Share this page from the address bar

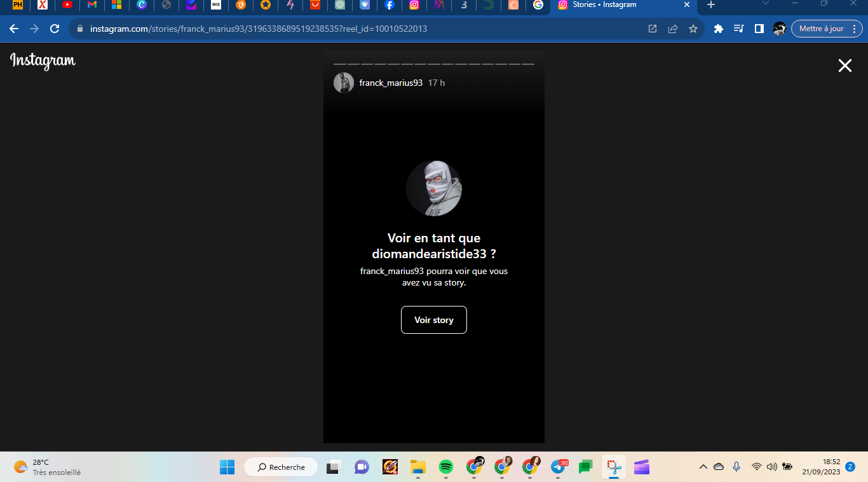[673, 29]
